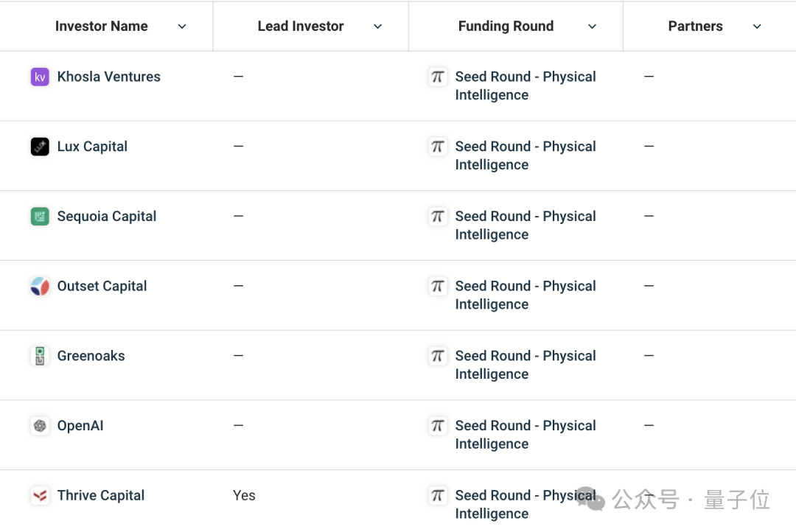Viewport: 796px width, 532px height.
Task: Click the Khosla Ventures purple logo icon
Action: [40, 77]
